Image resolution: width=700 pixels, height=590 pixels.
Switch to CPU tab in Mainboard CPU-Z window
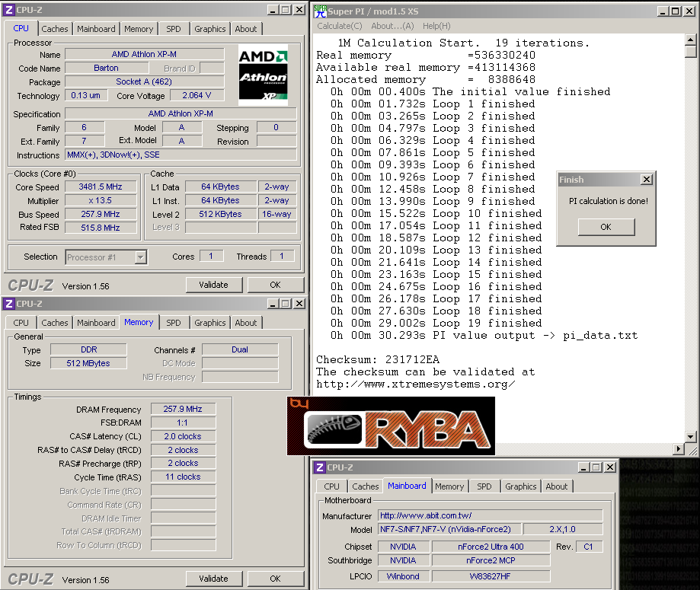331,486
